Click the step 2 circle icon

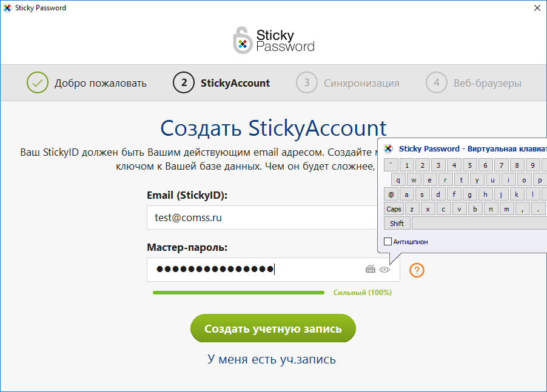[184, 83]
